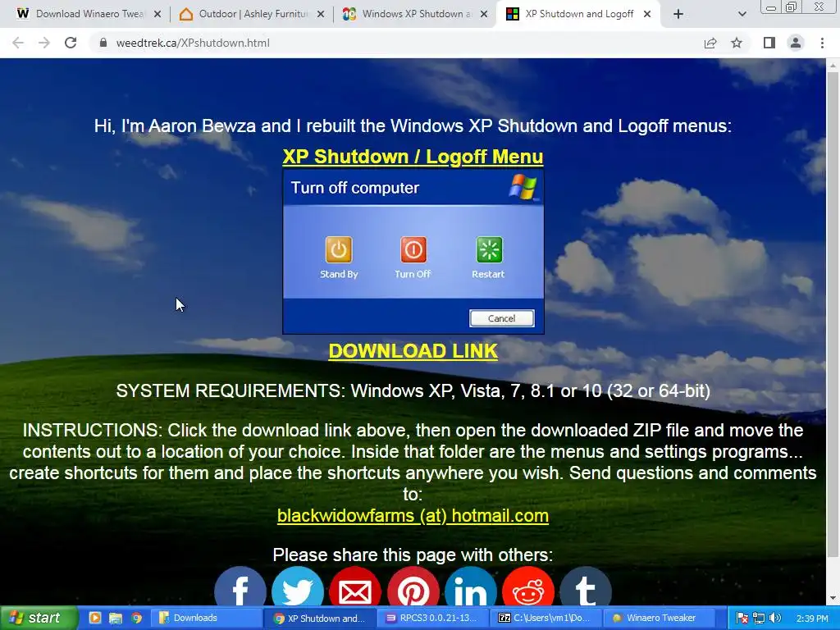Open file explorer from quick launch
This screenshot has width=840, height=630.
click(115, 618)
